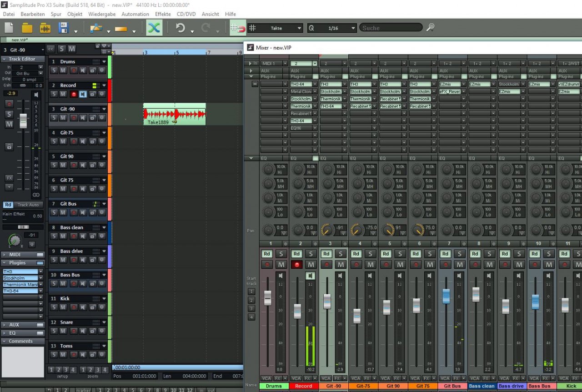
Task: Toggle Rd automation read on Drums mixer channel
Action: tap(267, 254)
